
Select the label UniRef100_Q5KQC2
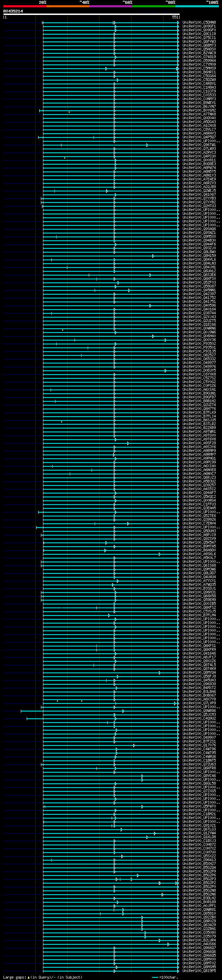point(199,496)
